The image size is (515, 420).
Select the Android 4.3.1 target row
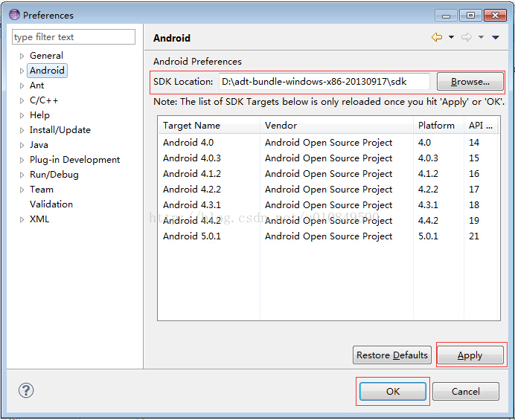click(328, 204)
